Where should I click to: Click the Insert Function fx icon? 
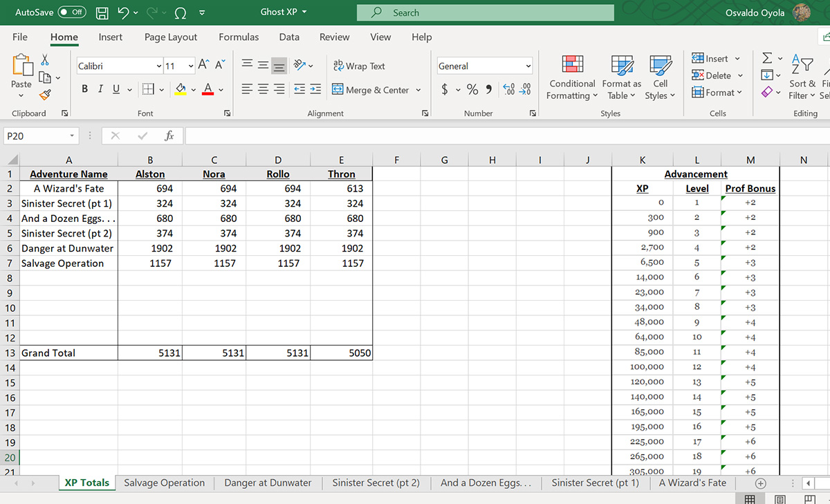(169, 136)
